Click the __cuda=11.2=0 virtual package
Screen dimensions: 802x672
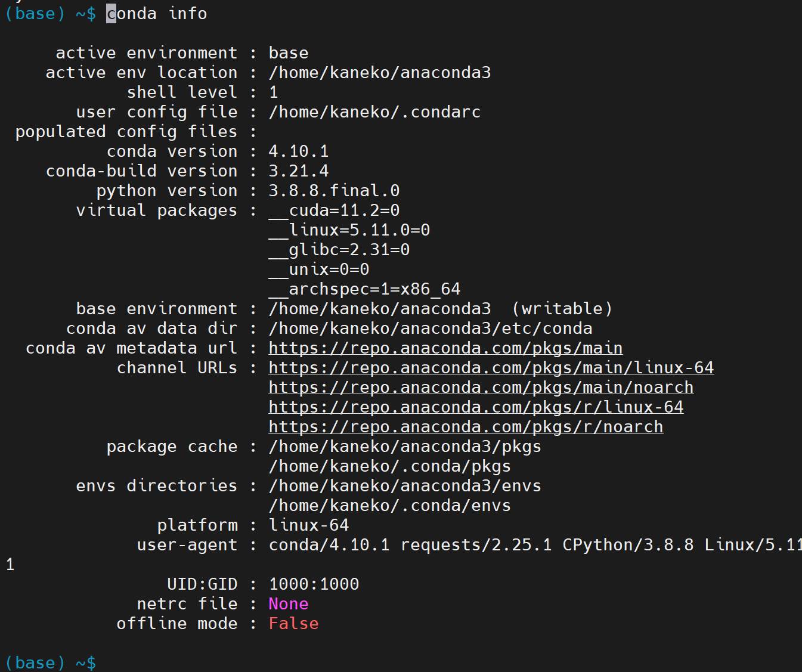pyautogui.click(x=334, y=210)
